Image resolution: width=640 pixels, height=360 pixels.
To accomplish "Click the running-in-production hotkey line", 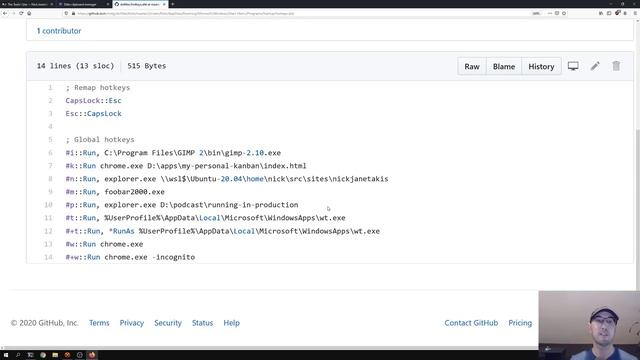I will click(x=182, y=205).
